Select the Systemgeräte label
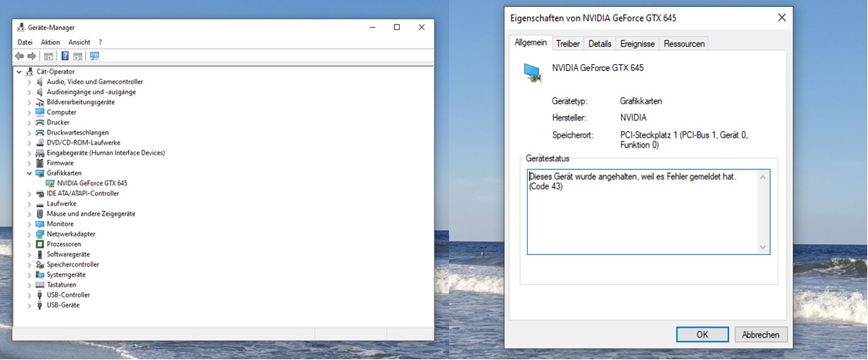 [x=66, y=275]
